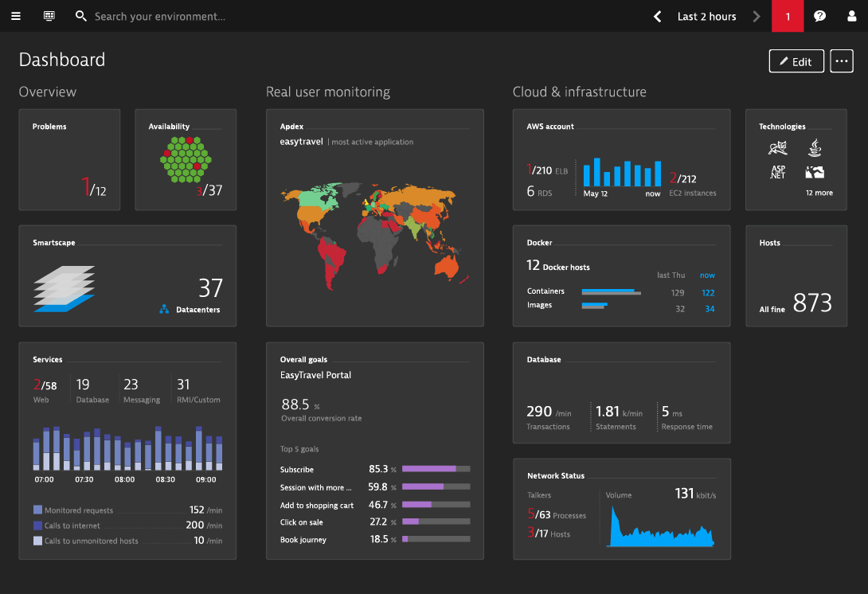868x594 pixels.
Task: Open the red problems notification badge
Action: point(788,16)
